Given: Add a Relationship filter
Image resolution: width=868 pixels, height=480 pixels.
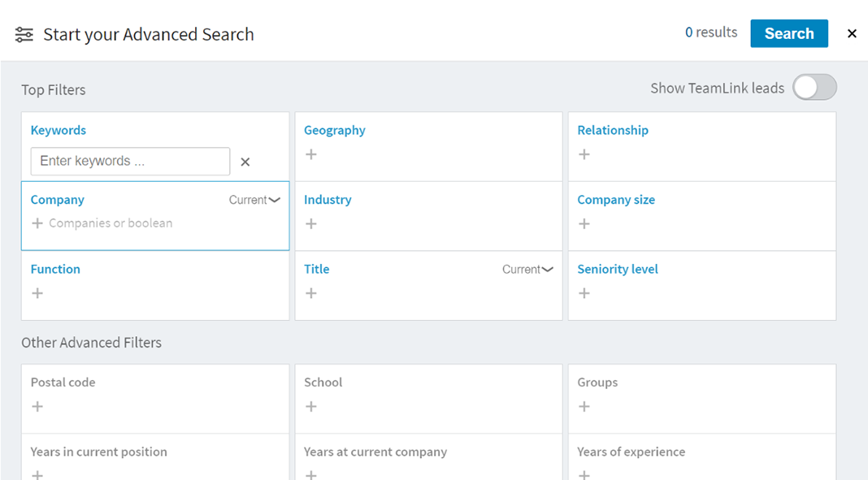Looking at the screenshot, I should [x=584, y=154].
